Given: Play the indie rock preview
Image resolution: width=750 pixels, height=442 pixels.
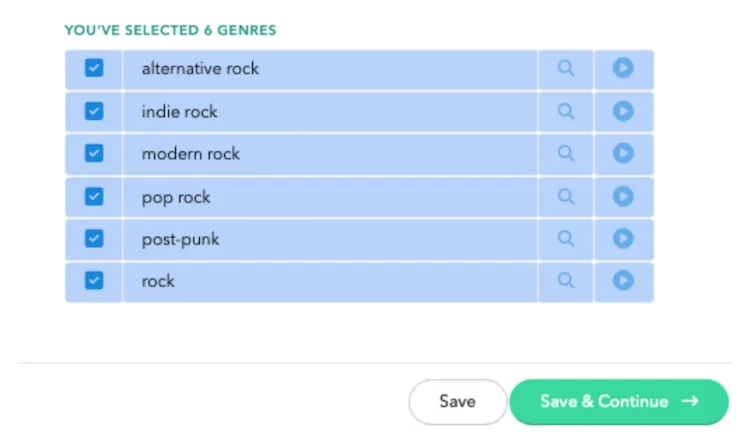Looking at the screenshot, I should coord(623,112).
